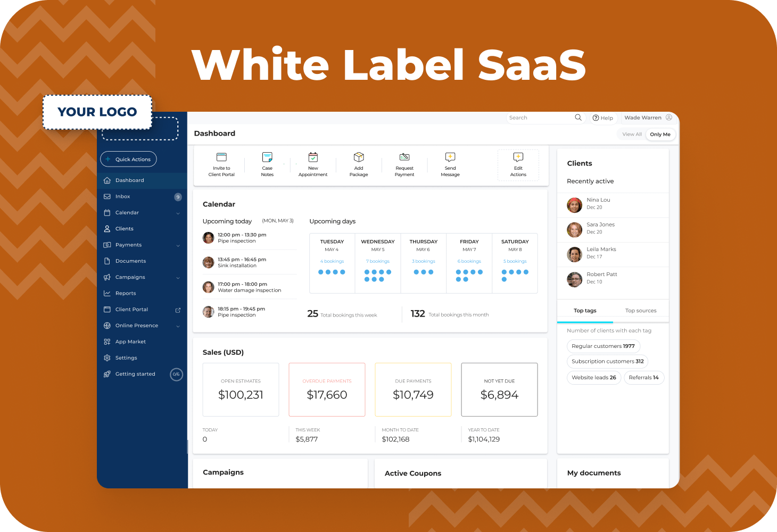Click Client Portal external link icon
The width and height of the screenshot is (777, 532).
click(178, 310)
